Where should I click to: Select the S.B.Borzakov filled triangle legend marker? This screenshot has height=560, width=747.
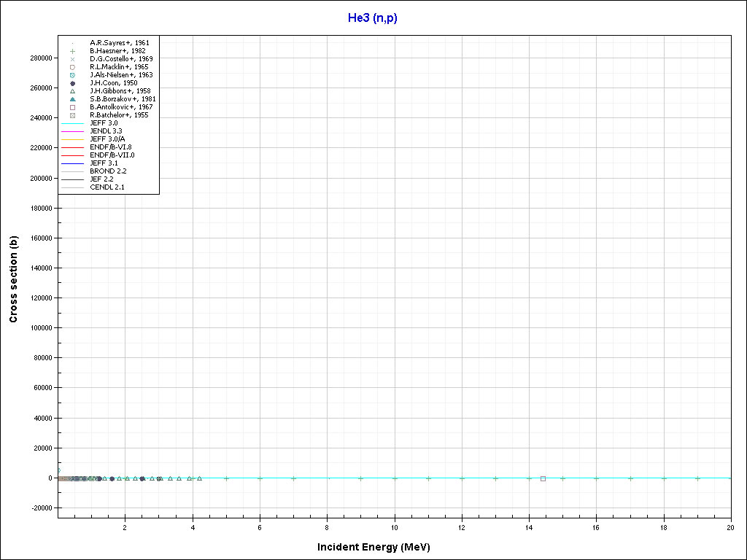point(72,99)
